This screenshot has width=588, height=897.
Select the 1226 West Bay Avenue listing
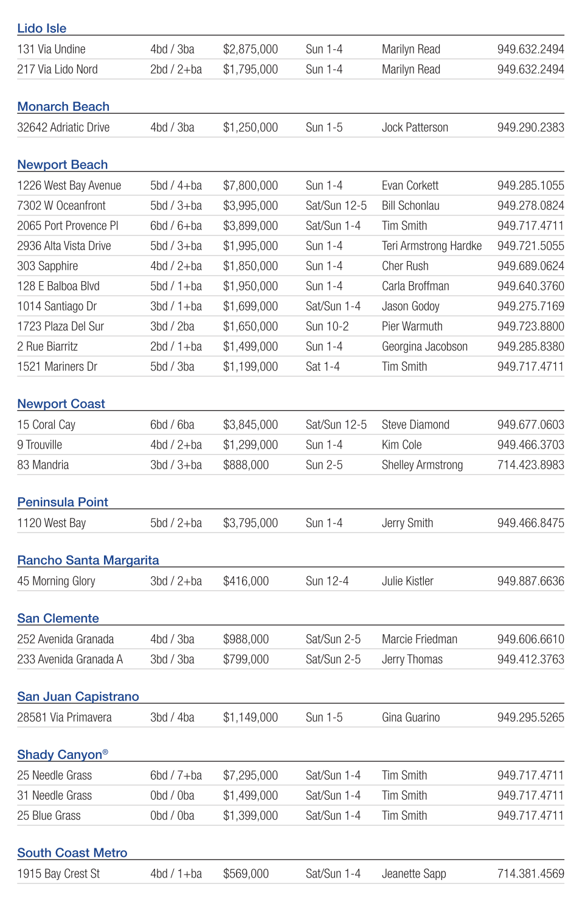pyautogui.click(x=69, y=186)
